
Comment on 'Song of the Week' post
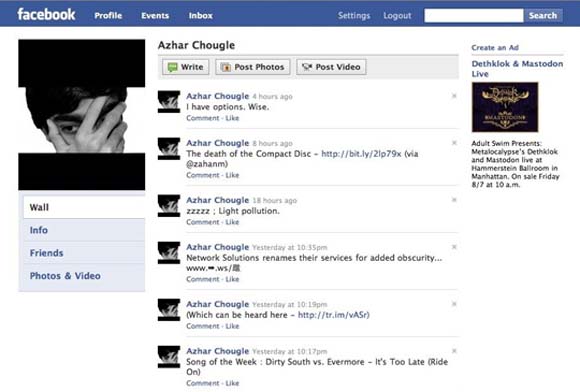[203, 383]
